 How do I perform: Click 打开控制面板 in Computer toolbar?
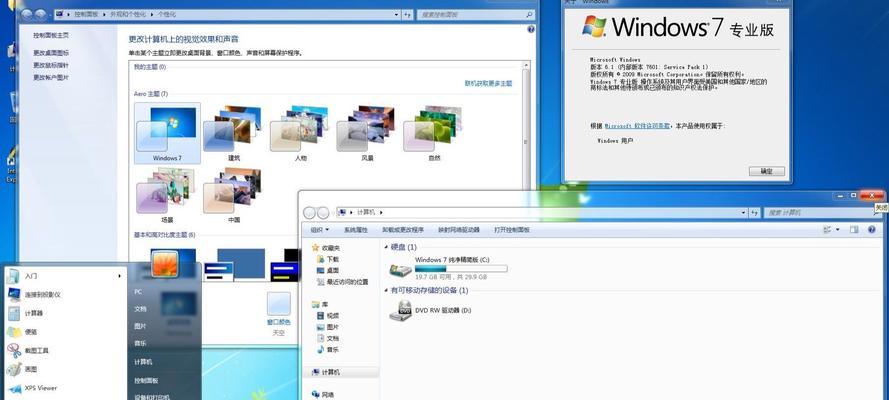[x=511, y=229]
